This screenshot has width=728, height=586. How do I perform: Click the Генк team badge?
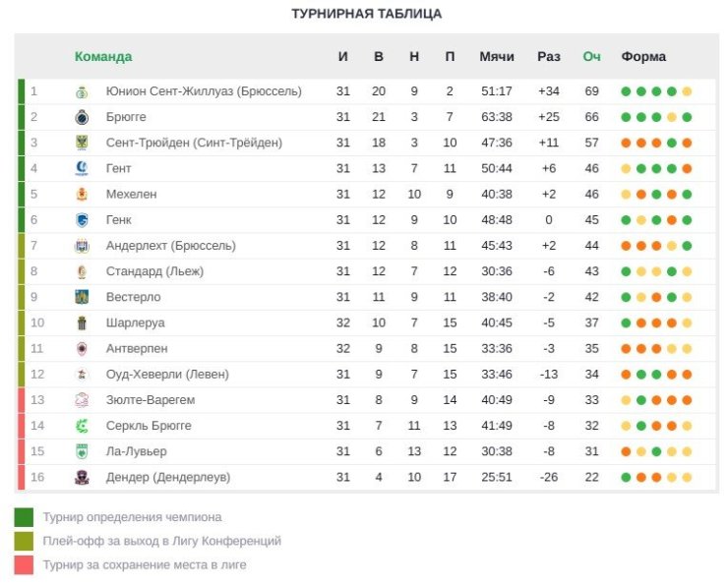click(82, 220)
